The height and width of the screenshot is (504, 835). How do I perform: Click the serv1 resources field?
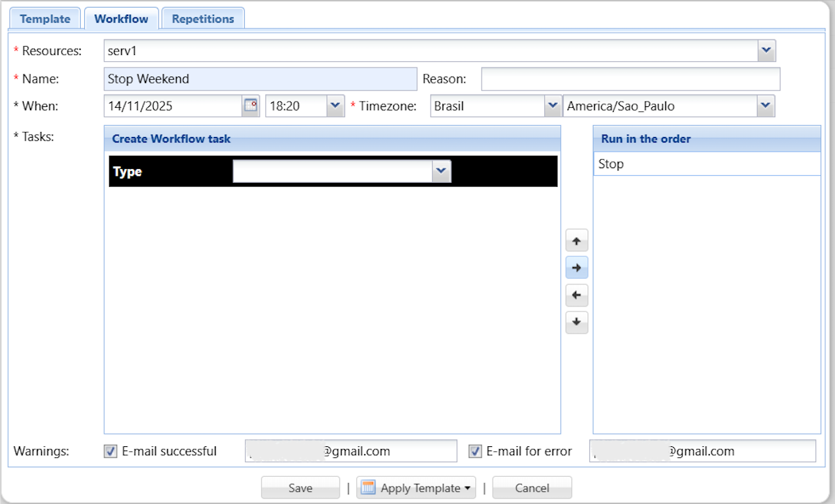431,51
